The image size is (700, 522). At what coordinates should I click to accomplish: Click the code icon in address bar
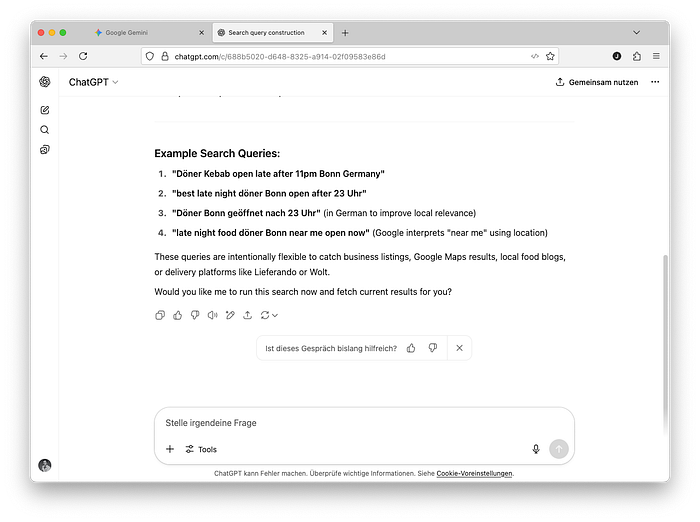tap(535, 56)
